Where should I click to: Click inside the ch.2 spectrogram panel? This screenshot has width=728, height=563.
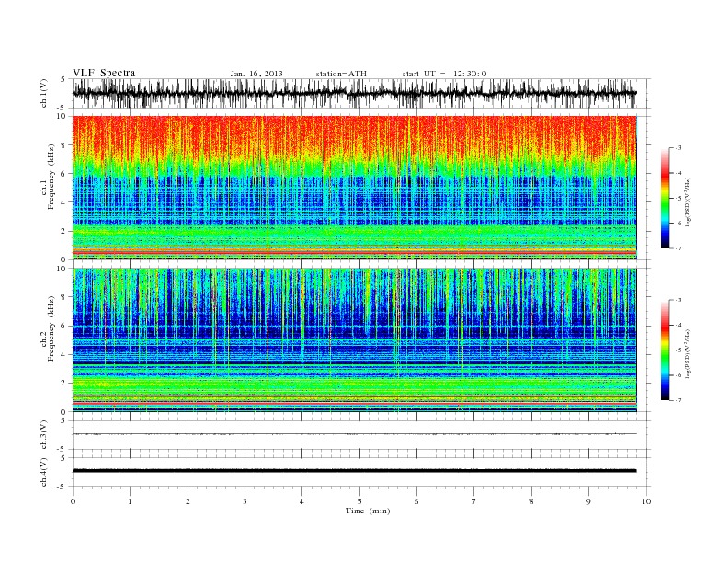click(x=354, y=339)
